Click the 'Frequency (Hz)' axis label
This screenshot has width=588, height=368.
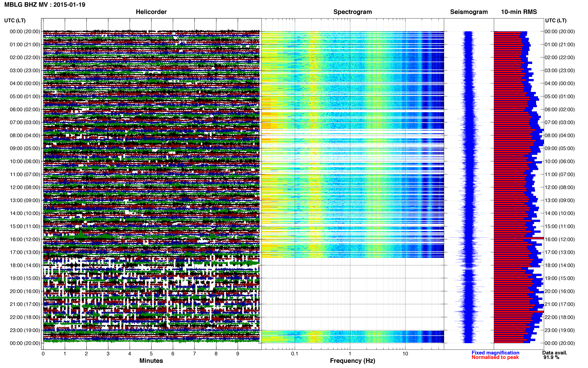pyautogui.click(x=352, y=361)
